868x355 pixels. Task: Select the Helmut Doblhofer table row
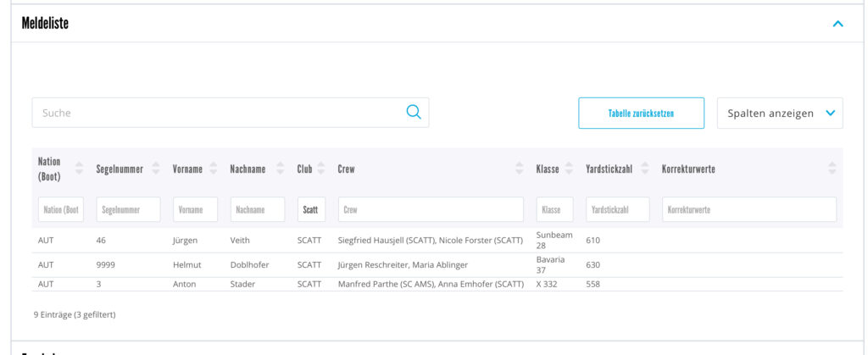coord(437,265)
